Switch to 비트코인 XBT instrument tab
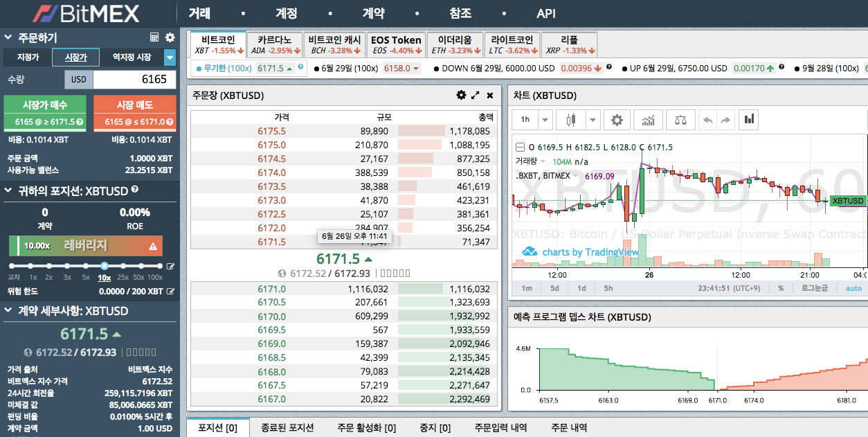Image resolution: width=868 pixels, height=437 pixels. coord(219,44)
